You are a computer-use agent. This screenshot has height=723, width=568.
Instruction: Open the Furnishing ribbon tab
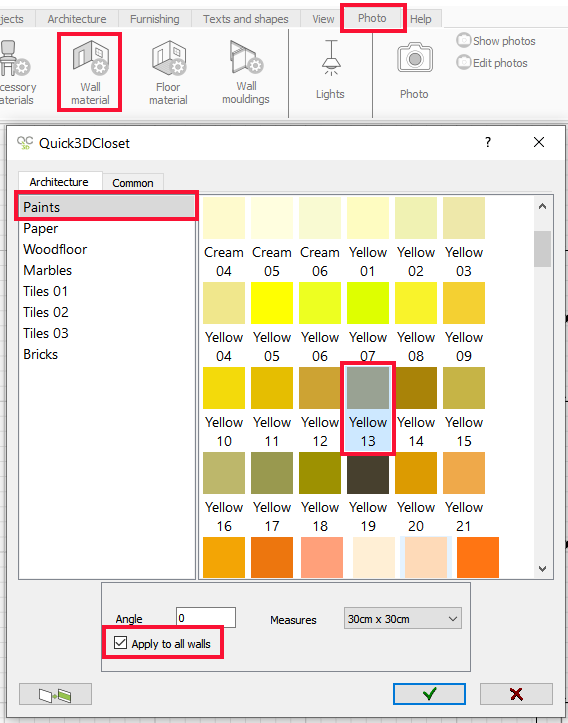pyautogui.click(x=154, y=19)
